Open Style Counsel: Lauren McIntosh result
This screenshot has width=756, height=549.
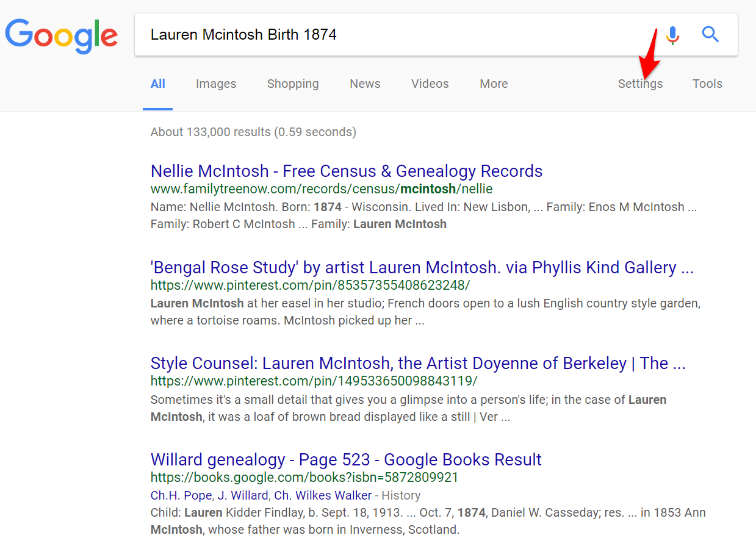tap(418, 364)
